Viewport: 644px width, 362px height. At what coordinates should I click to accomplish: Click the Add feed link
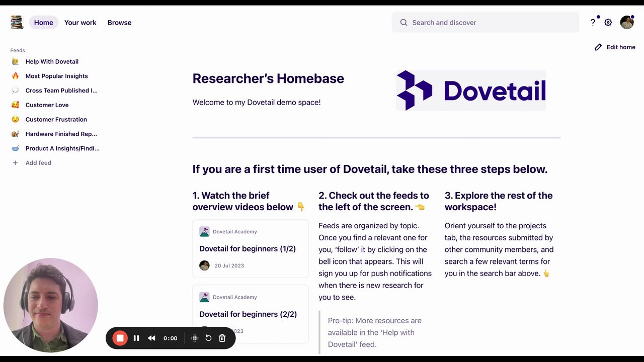pos(38,163)
